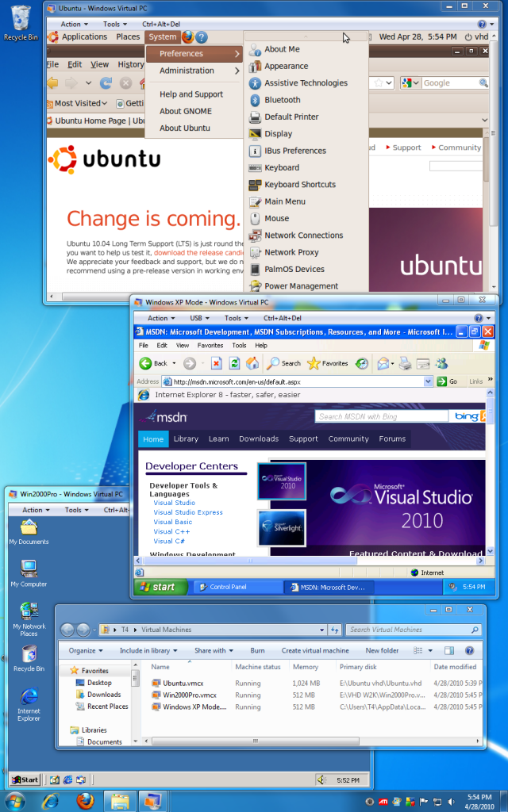Click the Stop icon in the XP Internet Explorer
The image size is (508, 812).
tap(217, 363)
